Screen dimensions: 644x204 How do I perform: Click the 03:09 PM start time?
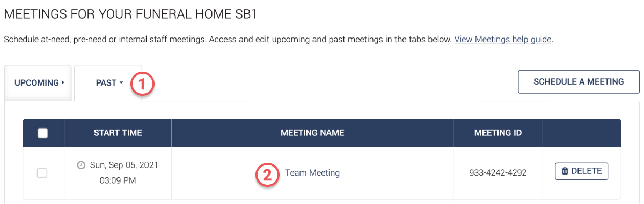coord(118,180)
